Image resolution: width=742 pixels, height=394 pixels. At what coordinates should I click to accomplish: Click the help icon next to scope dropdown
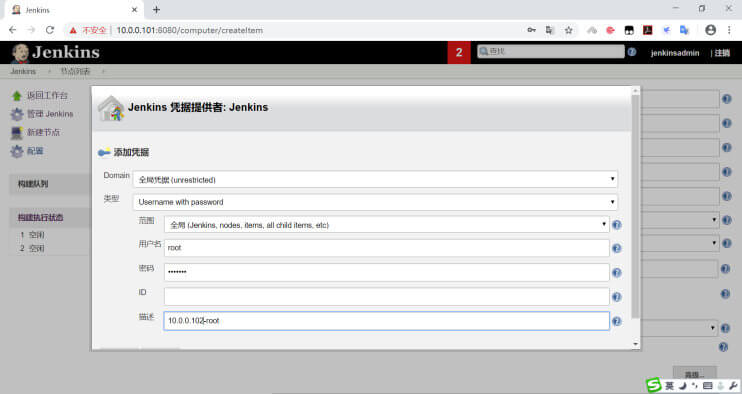click(617, 225)
